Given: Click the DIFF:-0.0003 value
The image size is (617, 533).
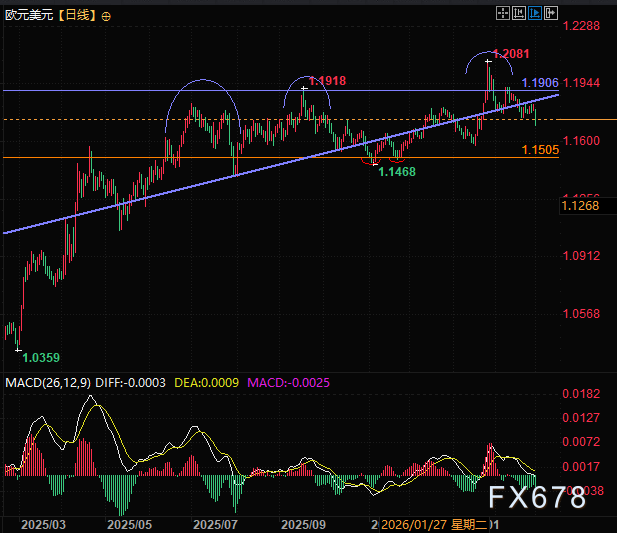Looking at the screenshot, I should [130, 383].
